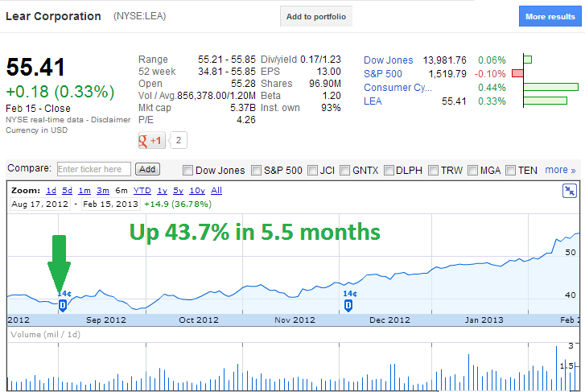Open the S&P 500 index link
This screenshot has height=392, width=585.
tap(383, 74)
